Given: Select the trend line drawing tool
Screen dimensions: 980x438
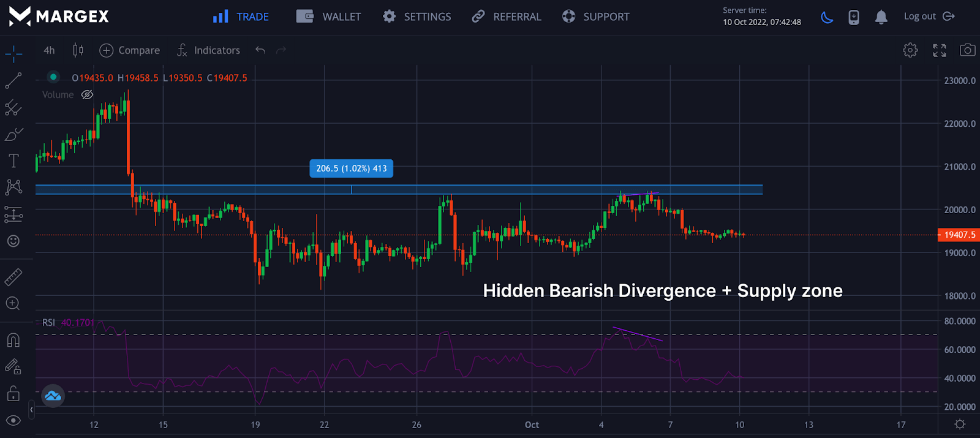Looking at the screenshot, I should [13, 81].
